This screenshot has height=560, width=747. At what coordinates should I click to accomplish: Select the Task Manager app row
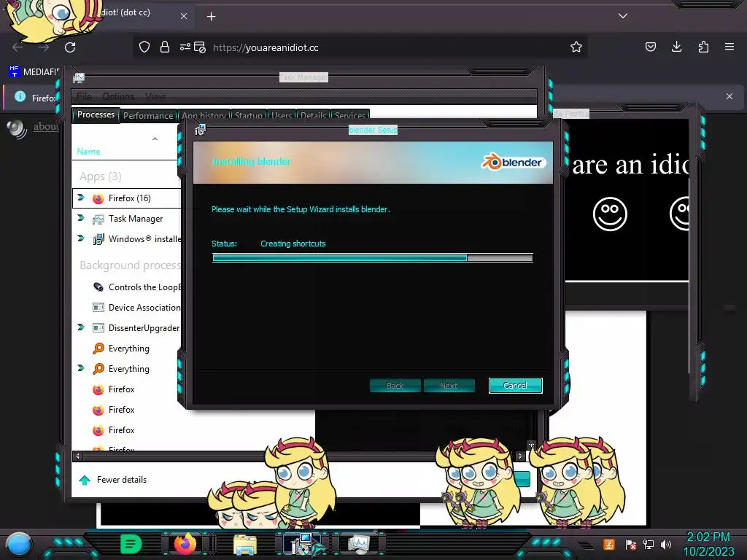point(127,219)
